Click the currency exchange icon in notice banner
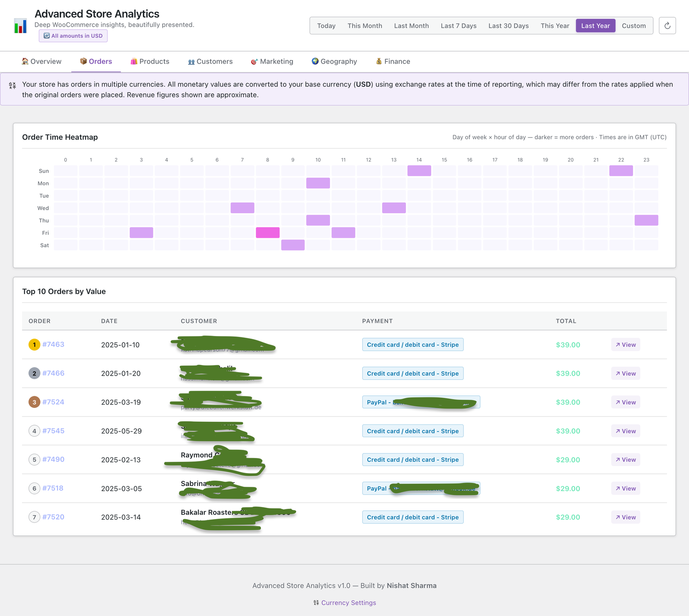Screen dimensions: 689x616 pyautogui.click(x=12, y=85)
